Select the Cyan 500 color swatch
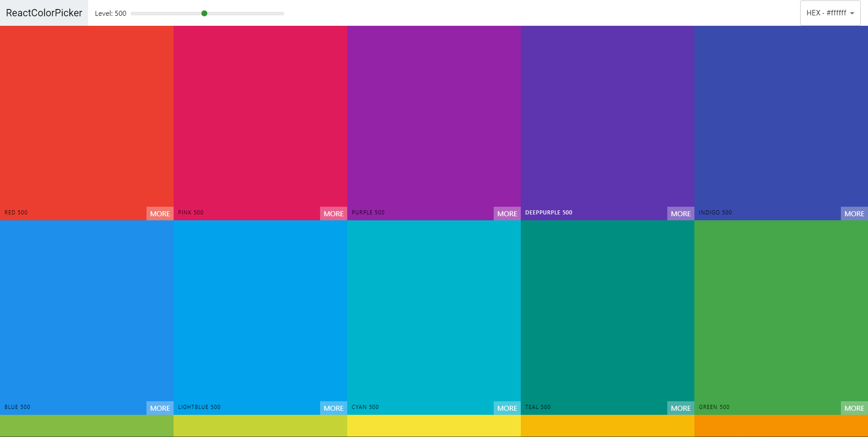This screenshot has height=437, width=868. coord(434,312)
